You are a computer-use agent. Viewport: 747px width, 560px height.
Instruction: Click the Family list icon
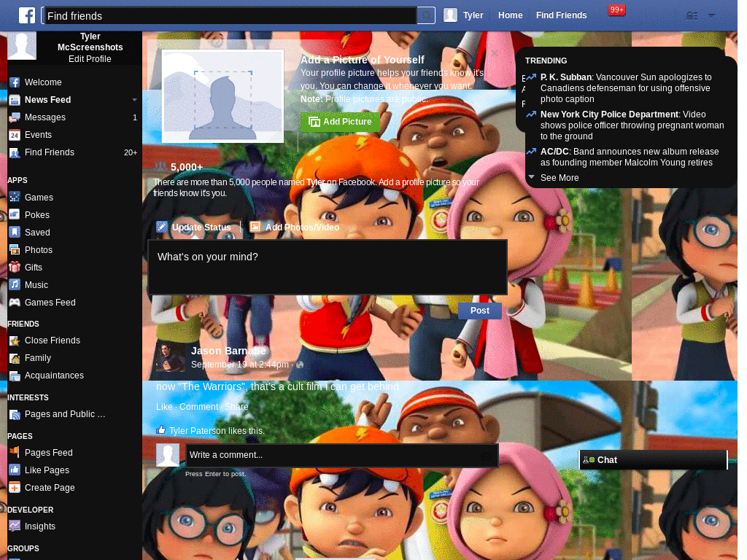coord(15,358)
